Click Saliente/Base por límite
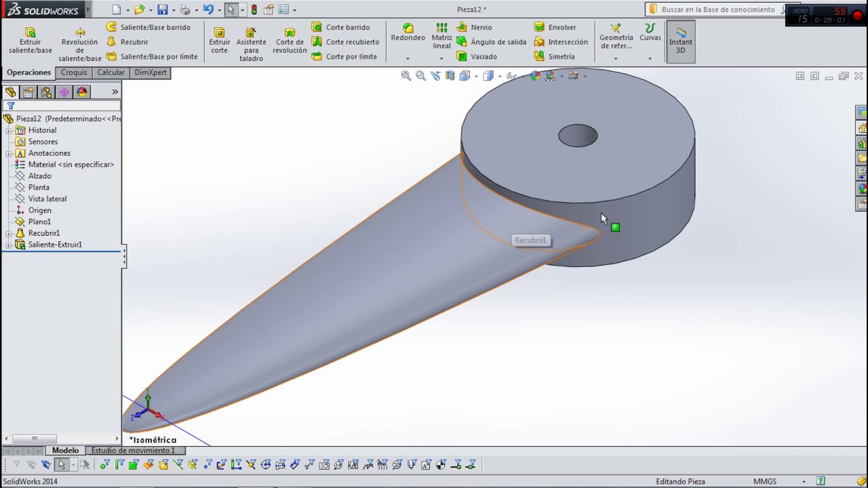This screenshot has width=868, height=488. pos(152,56)
